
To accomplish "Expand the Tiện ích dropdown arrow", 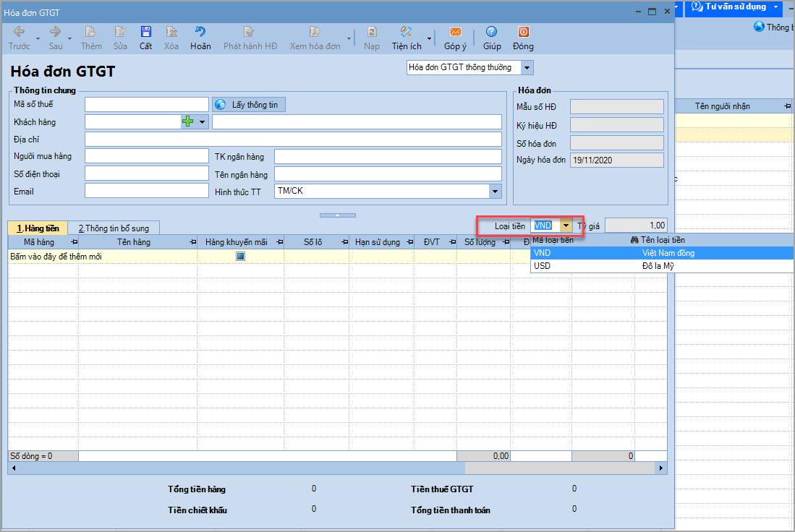I will 429,38.
